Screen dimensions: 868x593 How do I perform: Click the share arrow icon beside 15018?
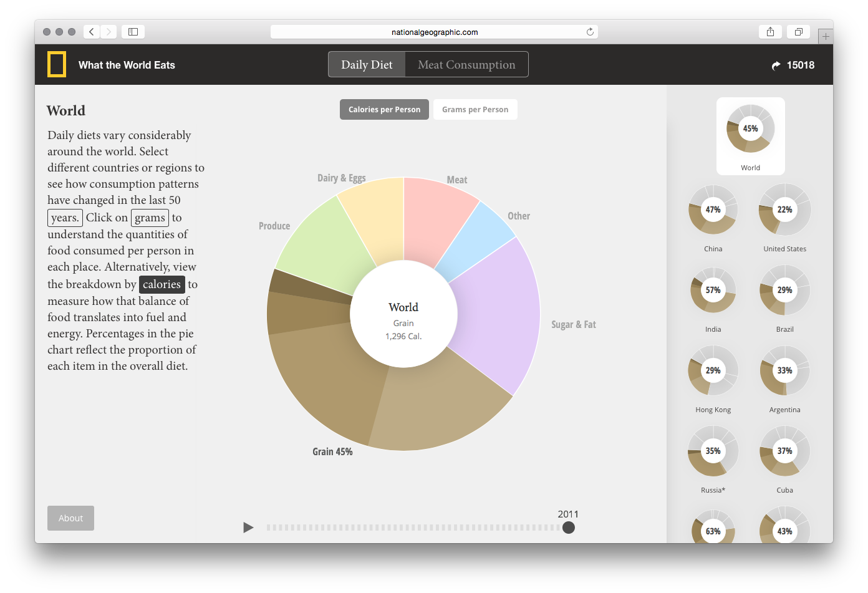(776, 65)
